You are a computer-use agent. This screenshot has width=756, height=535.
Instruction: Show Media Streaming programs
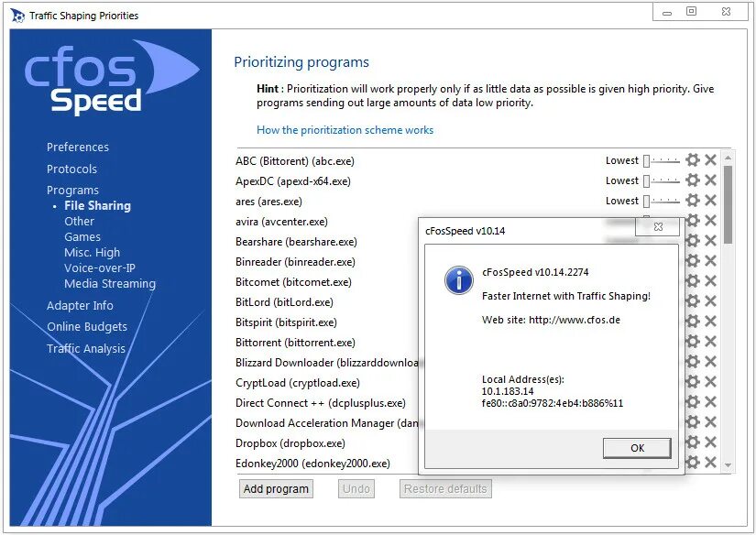[110, 283]
